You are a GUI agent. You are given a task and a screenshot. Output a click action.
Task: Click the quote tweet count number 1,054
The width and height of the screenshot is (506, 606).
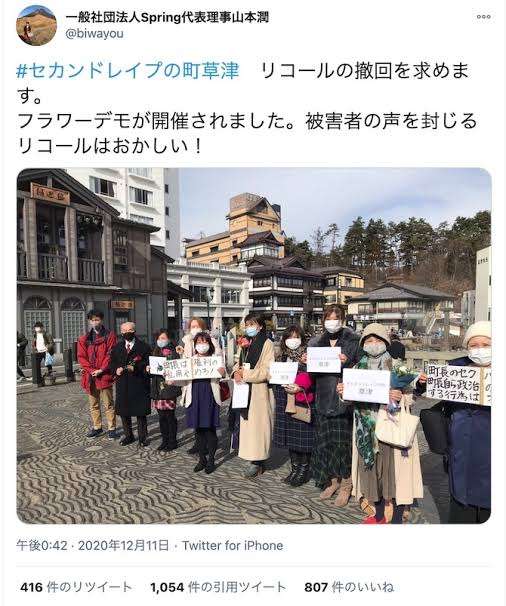tap(167, 587)
